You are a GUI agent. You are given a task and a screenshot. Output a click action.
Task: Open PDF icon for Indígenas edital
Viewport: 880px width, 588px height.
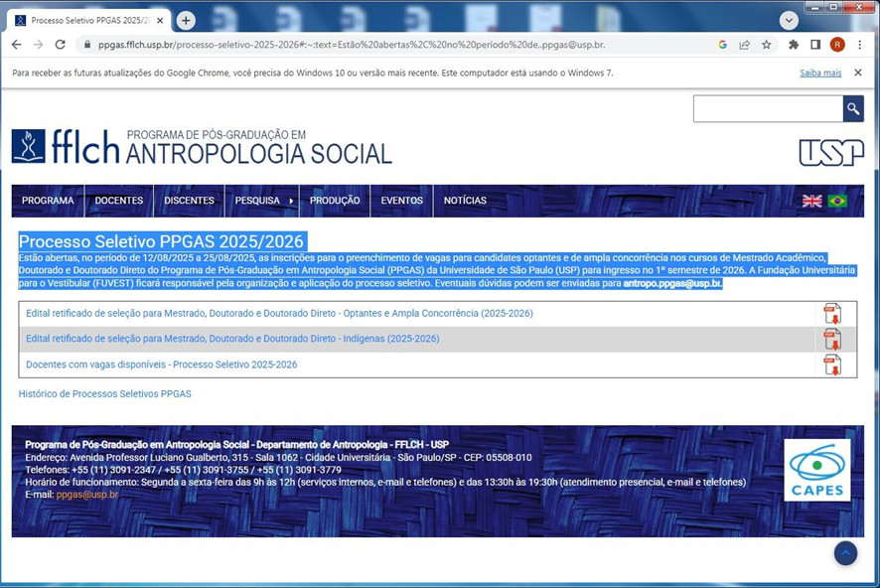(832, 340)
